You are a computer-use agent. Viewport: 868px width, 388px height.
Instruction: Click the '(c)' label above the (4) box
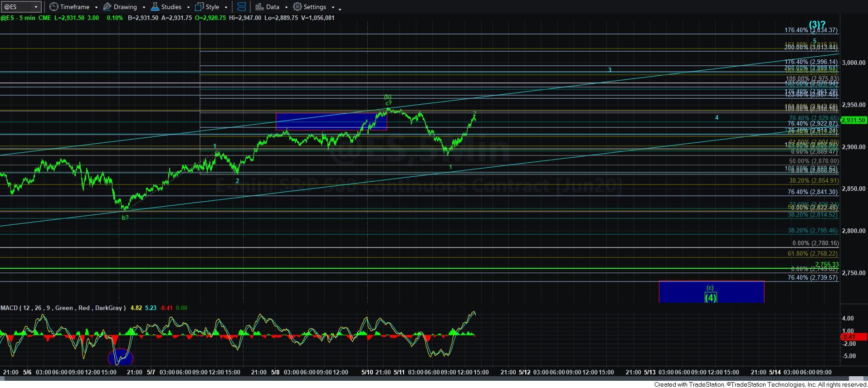point(710,288)
